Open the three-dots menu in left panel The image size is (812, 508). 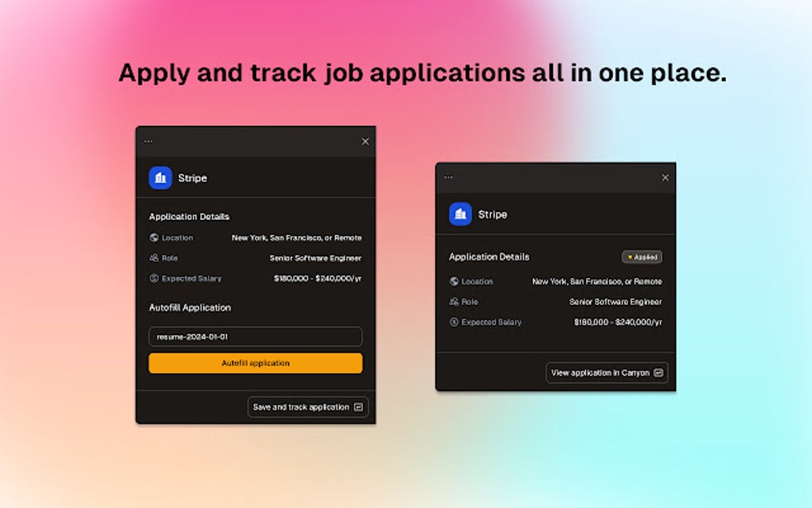click(149, 142)
